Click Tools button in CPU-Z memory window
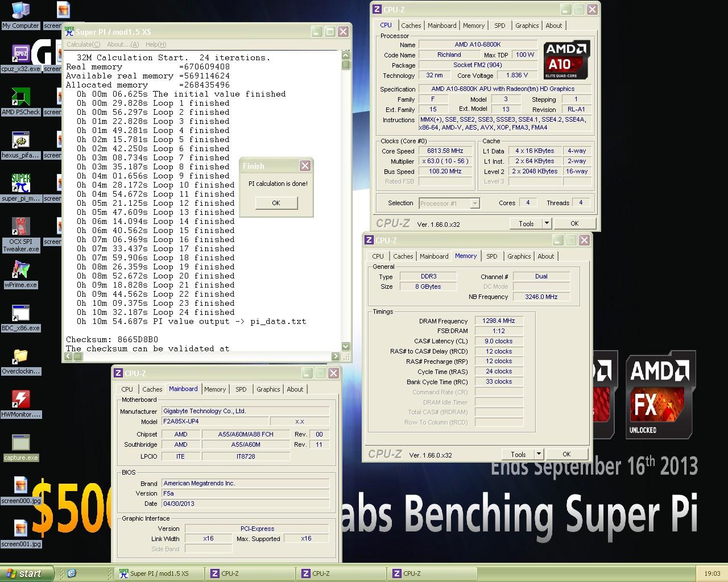The width and height of the screenshot is (728, 582). tap(518, 454)
